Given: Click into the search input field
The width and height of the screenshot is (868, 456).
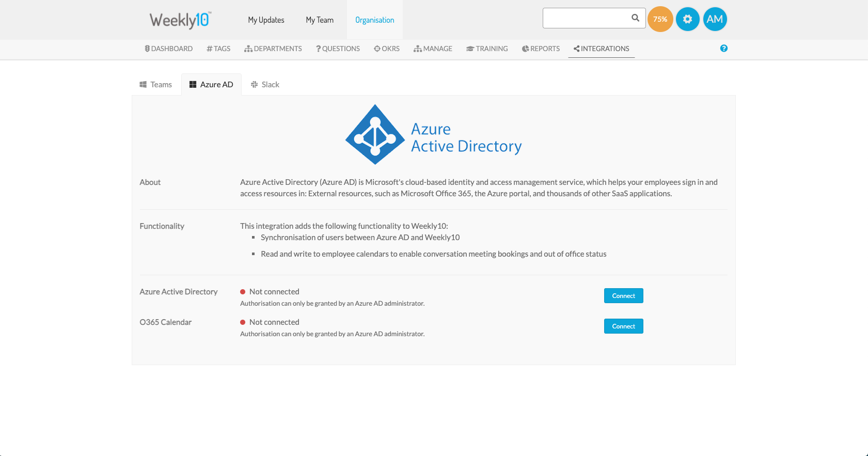Looking at the screenshot, I should pyautogui.click(x=586, y=18).
